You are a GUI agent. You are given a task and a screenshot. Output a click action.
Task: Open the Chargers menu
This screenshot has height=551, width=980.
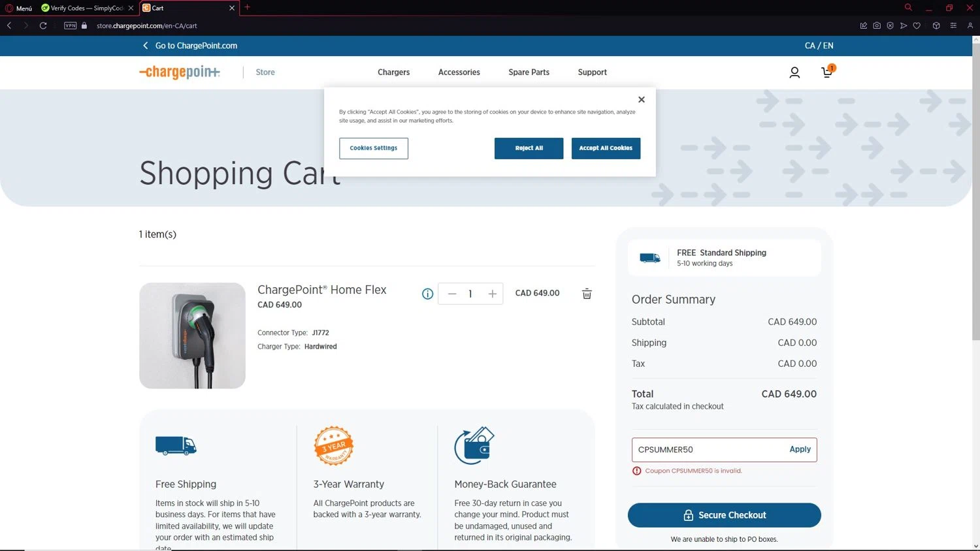(393, 72)
